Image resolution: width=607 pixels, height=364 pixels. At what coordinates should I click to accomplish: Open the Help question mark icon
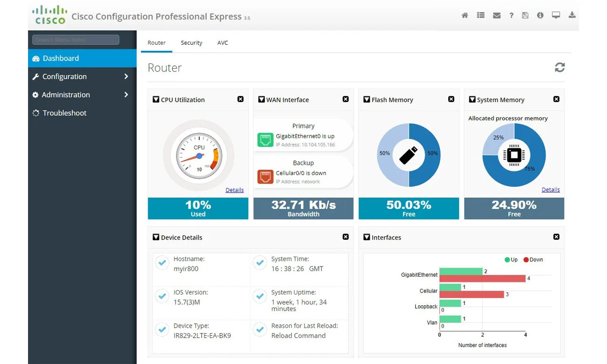point(511,15)
